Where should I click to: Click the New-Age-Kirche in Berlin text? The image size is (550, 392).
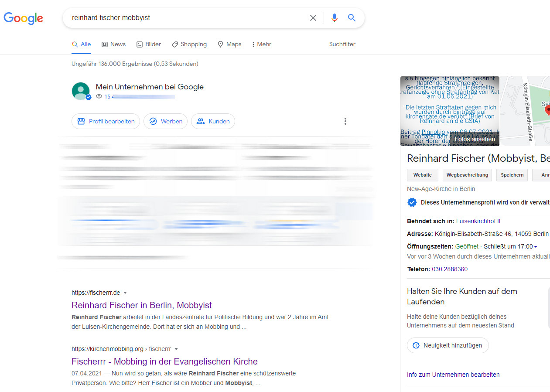(441, 189)
